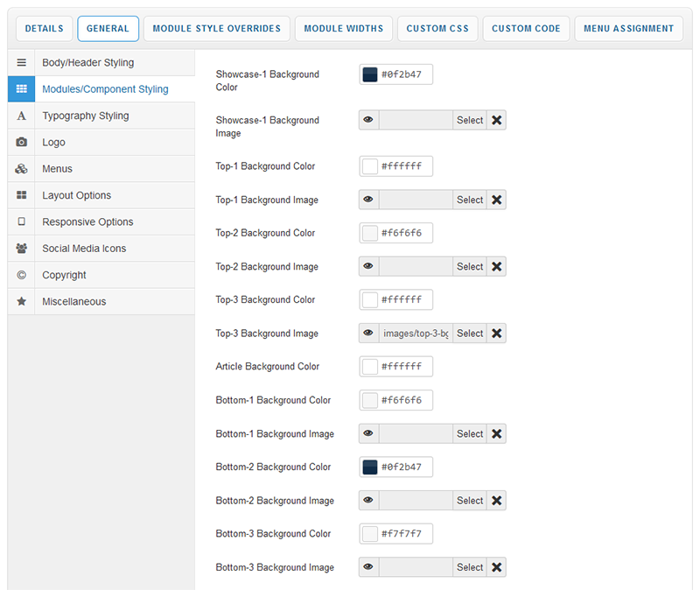Clear the Top-3 Background Image with X
Screen dimensions: 700x590
[496, 334]
